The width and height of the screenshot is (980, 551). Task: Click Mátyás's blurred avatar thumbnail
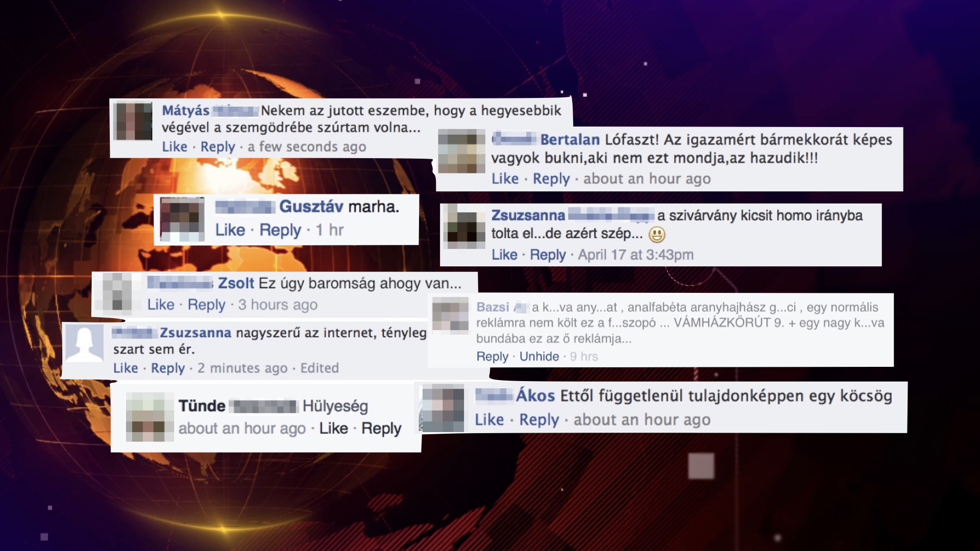[x=133, y=121]
